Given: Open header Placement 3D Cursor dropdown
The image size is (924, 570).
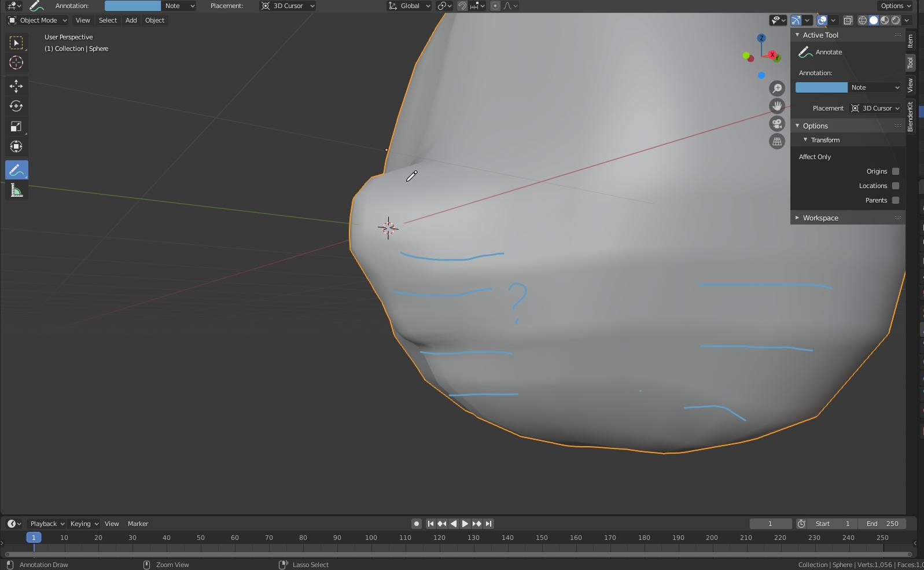Looking at the screenshot, I should point(288,6).
